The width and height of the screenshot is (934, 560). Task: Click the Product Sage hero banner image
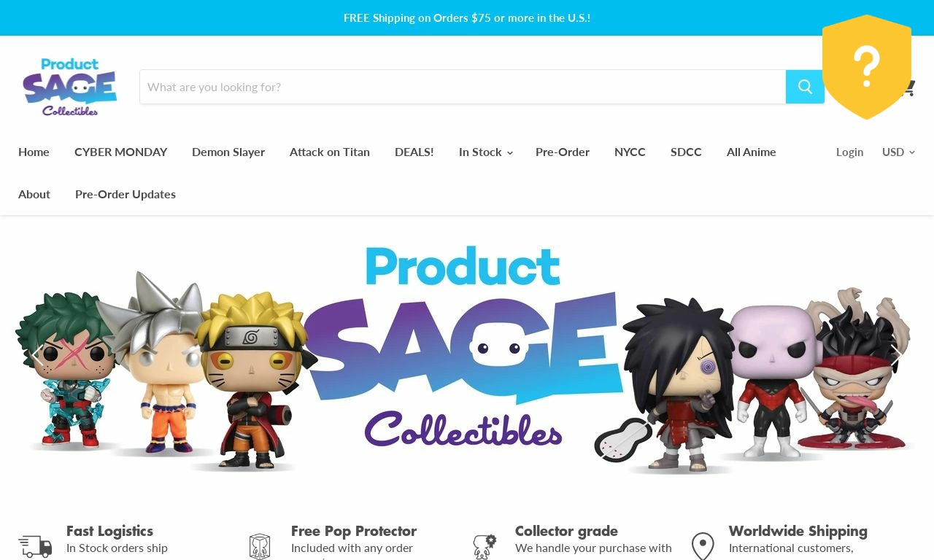(x=467, y=357)
